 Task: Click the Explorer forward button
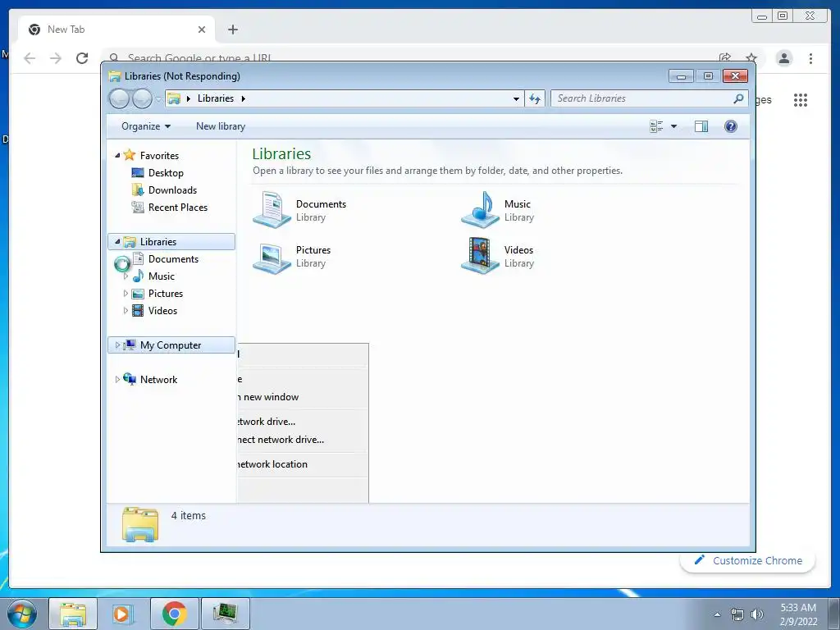[x=142, y=98]
